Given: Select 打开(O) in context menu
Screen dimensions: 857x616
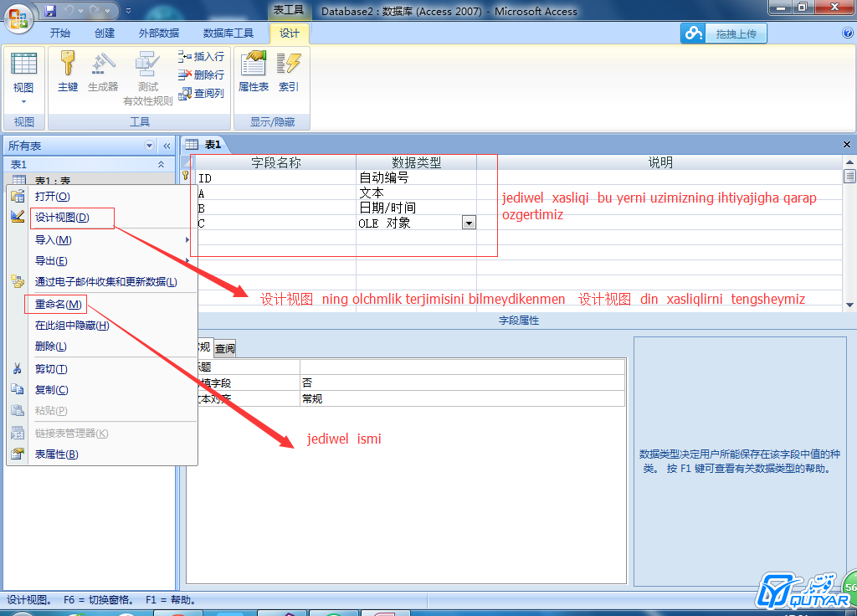Looking at the screenshot, I should (x=102, y=196).
